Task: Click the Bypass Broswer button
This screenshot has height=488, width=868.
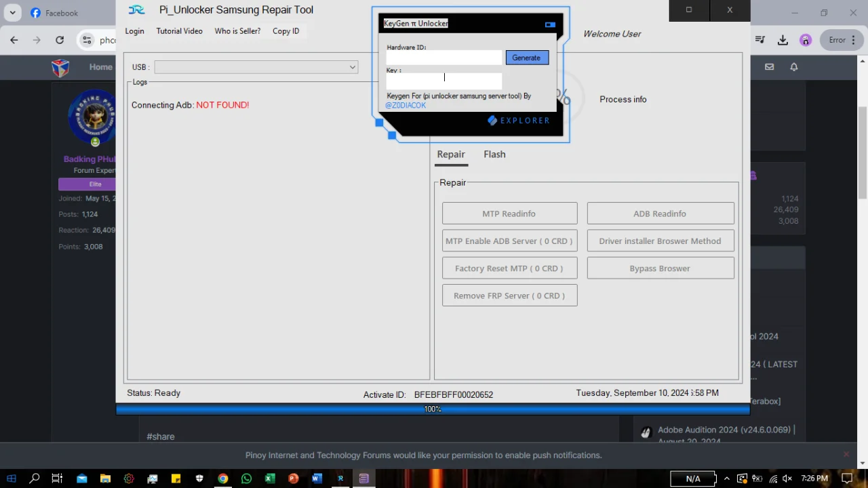Action: (x=660, y=268)
